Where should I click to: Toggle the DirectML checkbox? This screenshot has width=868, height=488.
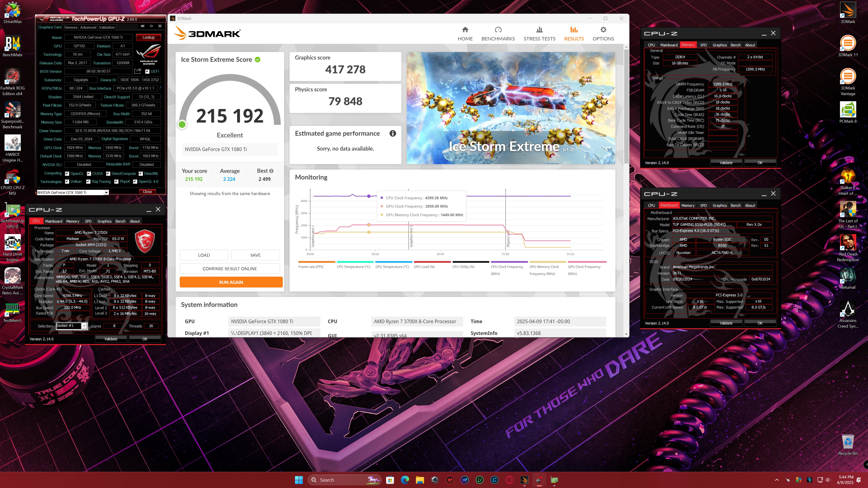[141, 174]
